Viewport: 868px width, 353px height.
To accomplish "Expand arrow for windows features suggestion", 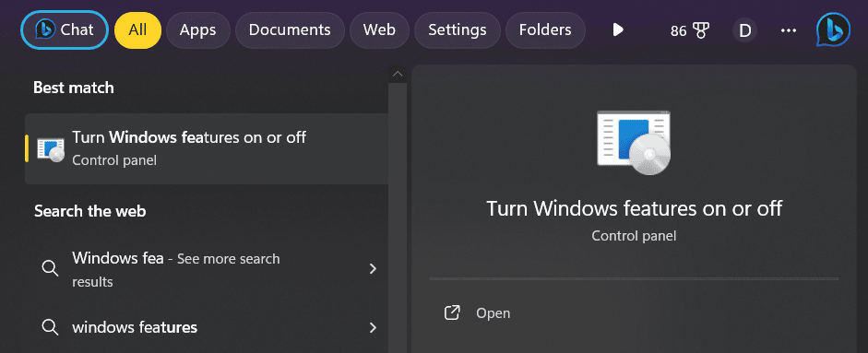I will pyautogui.click(x=373, y=327).
